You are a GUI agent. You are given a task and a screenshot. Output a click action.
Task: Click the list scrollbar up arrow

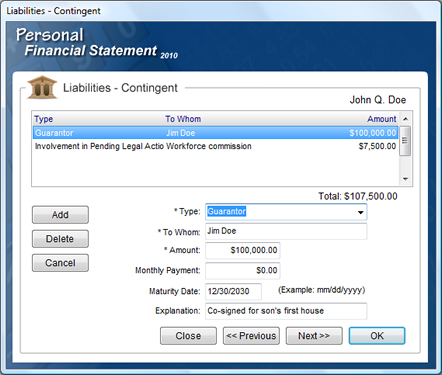[405, 119]
